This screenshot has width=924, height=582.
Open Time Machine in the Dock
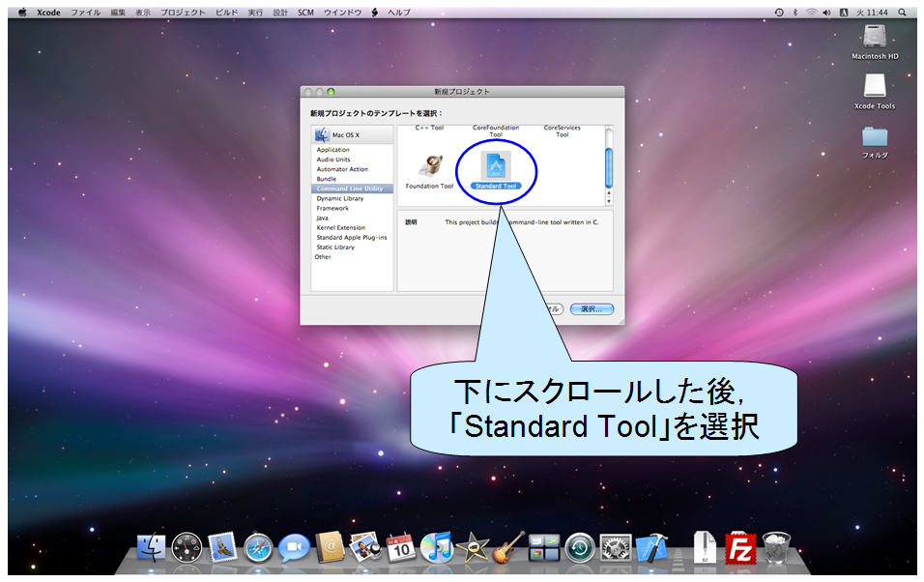click(580, 548)
